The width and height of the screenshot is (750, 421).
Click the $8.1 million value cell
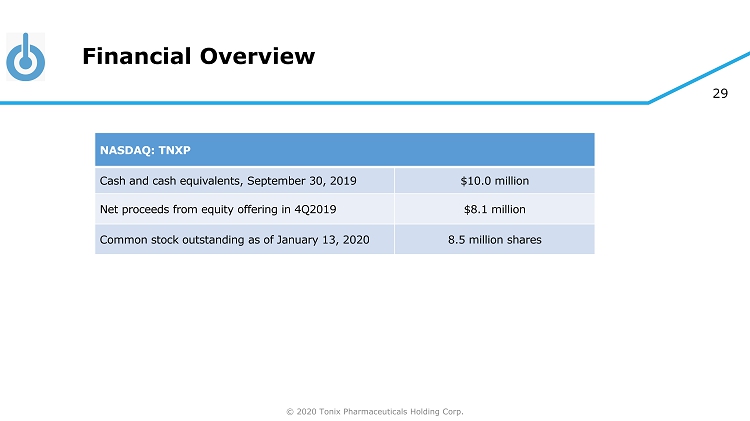[x=494, y=210]
